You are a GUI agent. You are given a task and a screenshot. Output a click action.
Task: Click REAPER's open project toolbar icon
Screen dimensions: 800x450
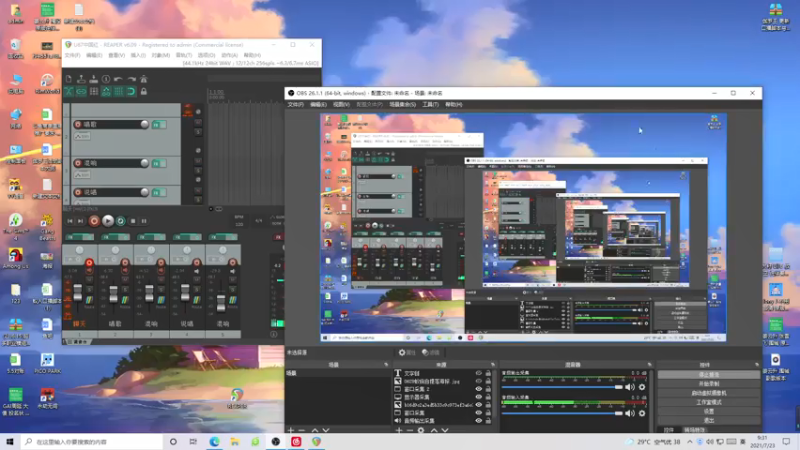tap(81, 79)
